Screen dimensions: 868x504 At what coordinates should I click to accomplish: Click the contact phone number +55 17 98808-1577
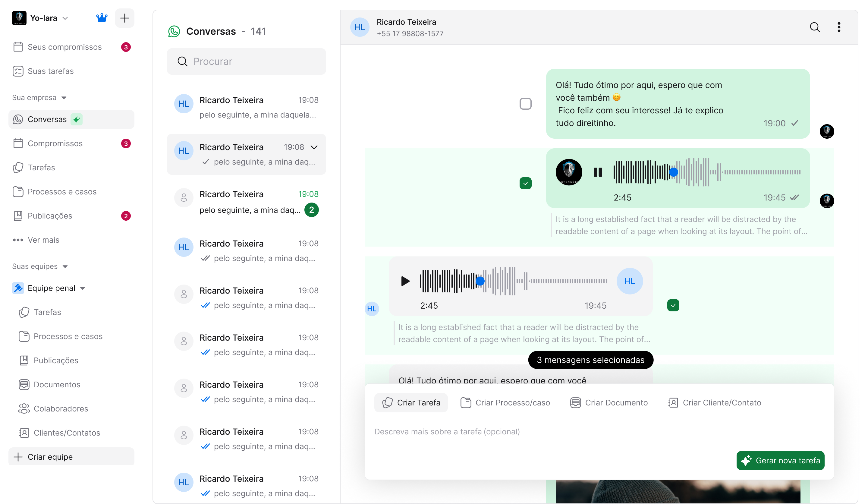click(x=410, y=33)
